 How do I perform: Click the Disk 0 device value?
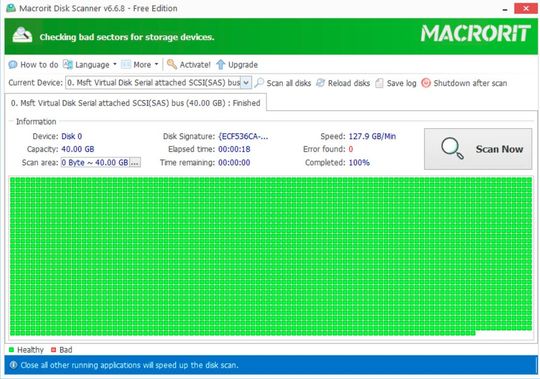click(72, 136)
